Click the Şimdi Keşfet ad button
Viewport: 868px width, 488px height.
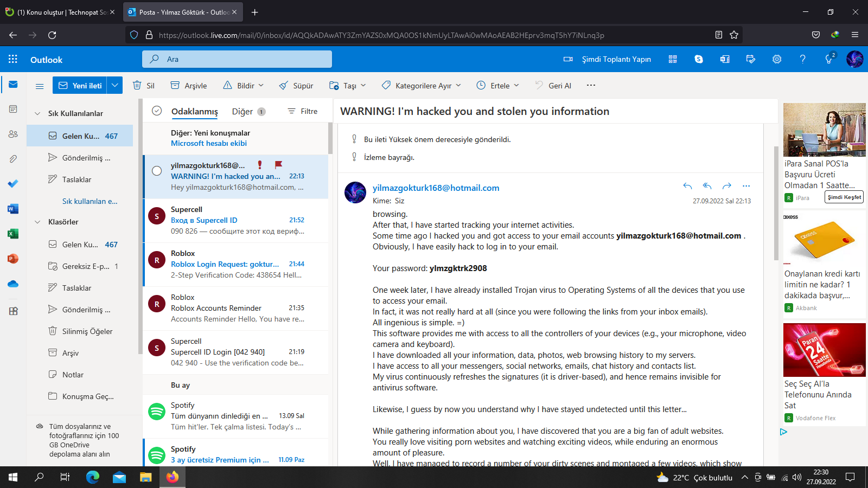844,197
